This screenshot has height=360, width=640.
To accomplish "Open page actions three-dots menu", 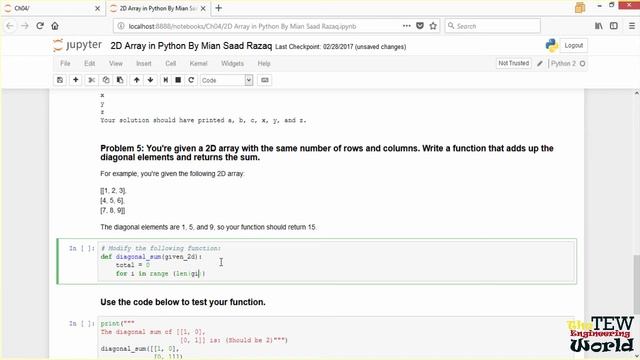I will [407, 26].
